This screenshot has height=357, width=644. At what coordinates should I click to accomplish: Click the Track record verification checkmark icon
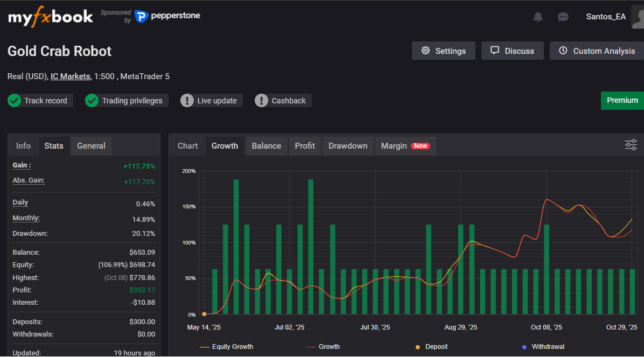click(15, 100)
